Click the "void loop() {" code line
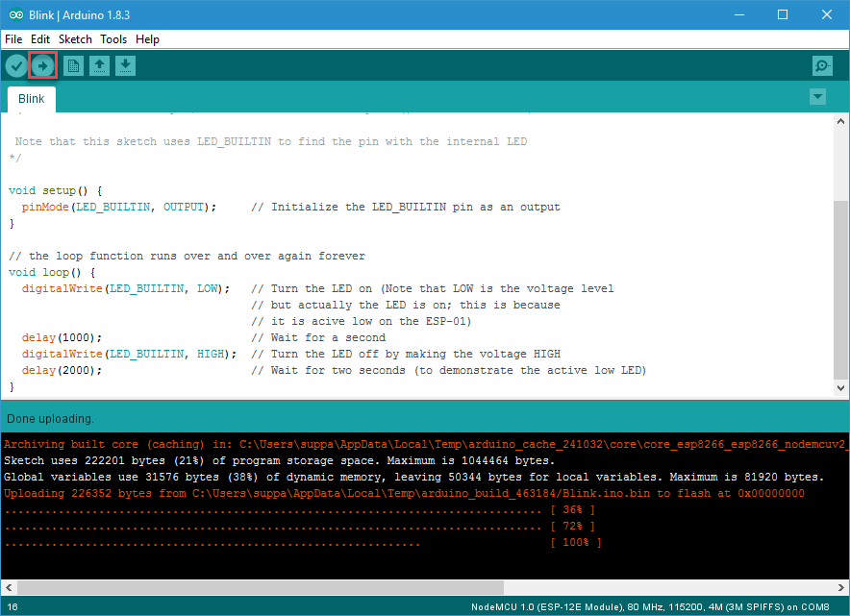 click(x=52, y=272)
